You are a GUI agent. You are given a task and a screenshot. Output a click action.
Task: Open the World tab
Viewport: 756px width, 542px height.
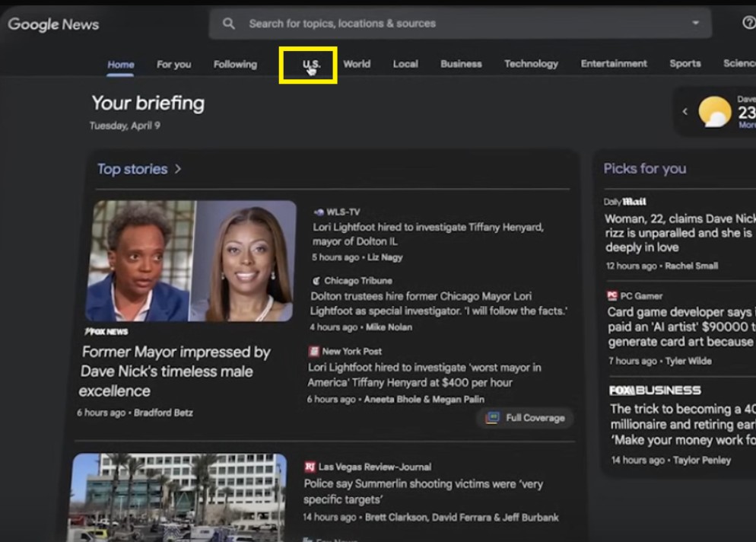click(x=357, y=64)
